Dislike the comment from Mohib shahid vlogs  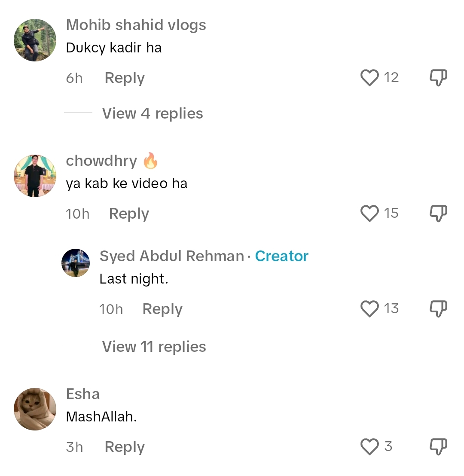pos(438,78)
